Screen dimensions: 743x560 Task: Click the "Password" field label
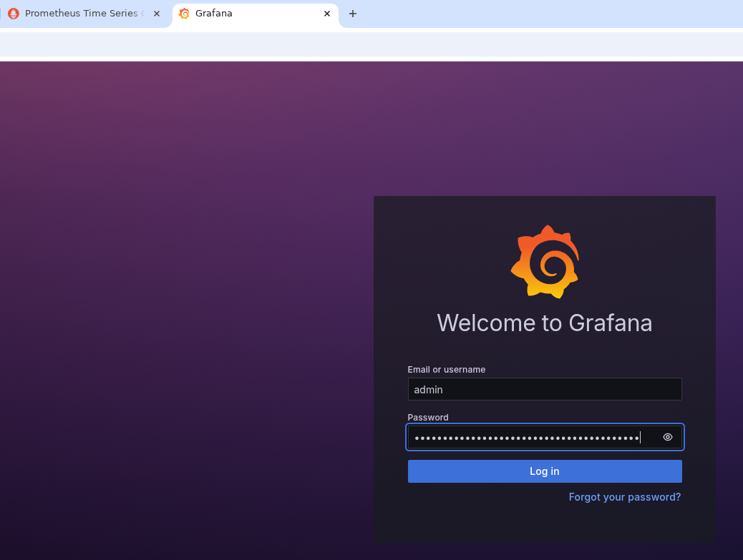pyautogui.click(x=428, y=418)
